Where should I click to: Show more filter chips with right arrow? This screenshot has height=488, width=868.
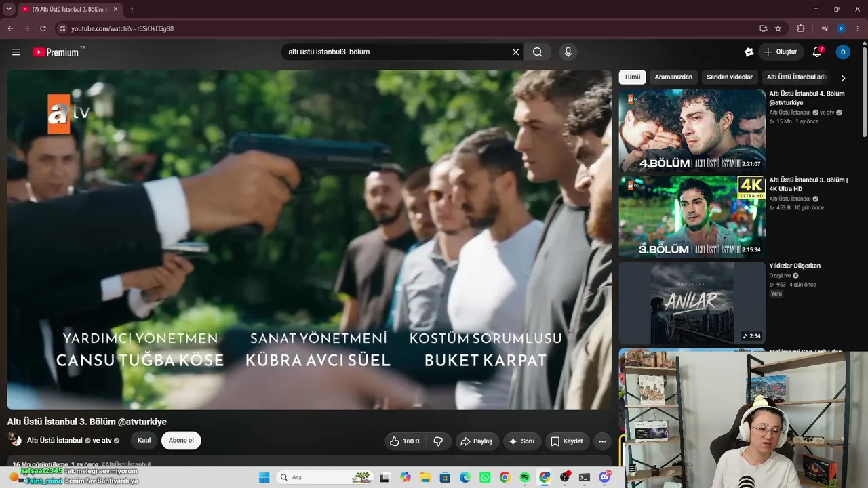tap(843, 78)
